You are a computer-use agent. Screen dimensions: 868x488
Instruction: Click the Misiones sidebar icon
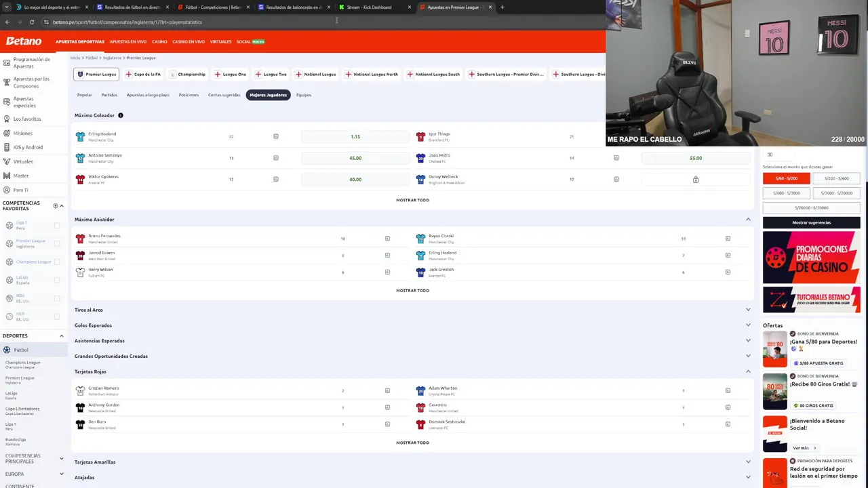6,133
